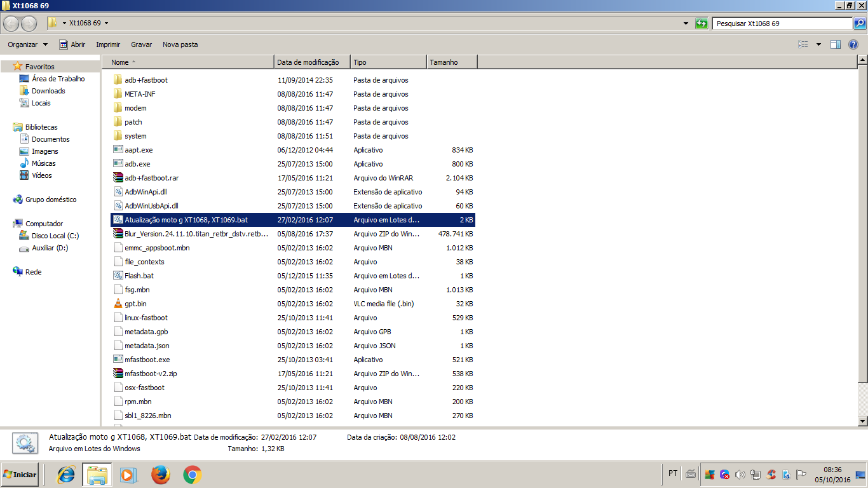Sort by the Tipo column header
This screenshot has width=868, height=488.
388,62
